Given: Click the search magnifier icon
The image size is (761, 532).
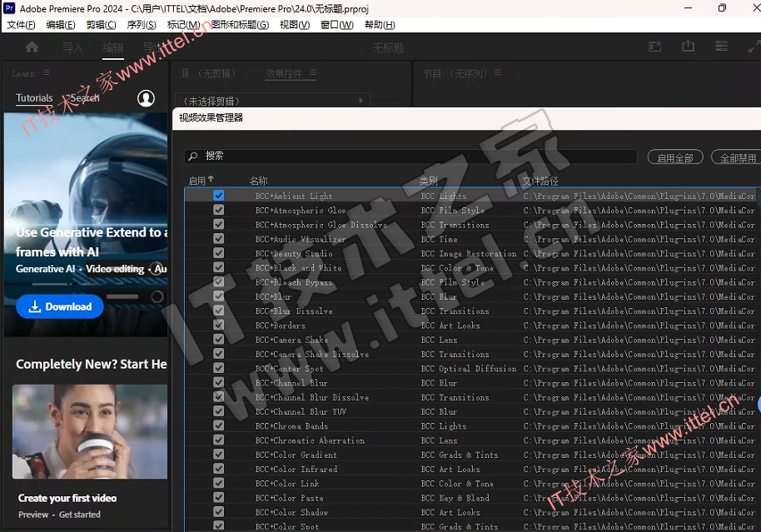Looking at the screenshot, I should pyautogui.click(x=192, y=156).
